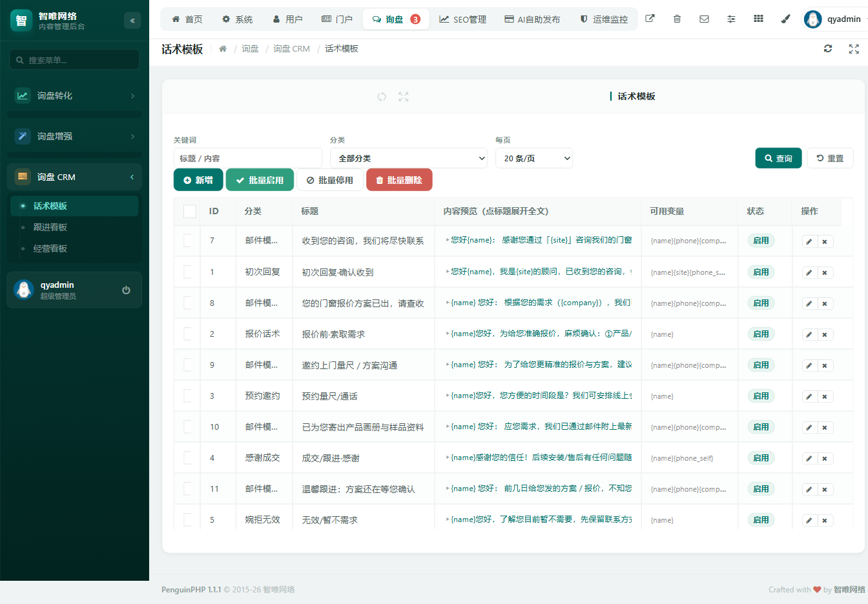Collapse sidebar with double-chevron icon

pos(132,21)
